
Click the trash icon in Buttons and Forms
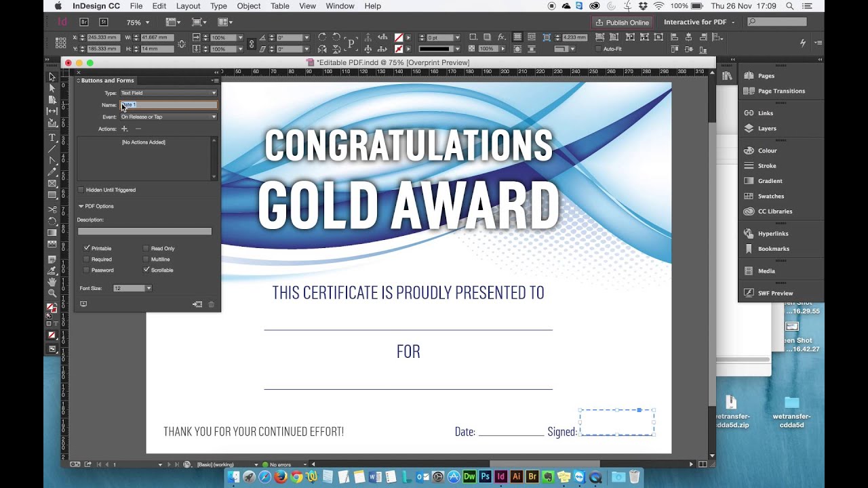[x=211, y=304]
